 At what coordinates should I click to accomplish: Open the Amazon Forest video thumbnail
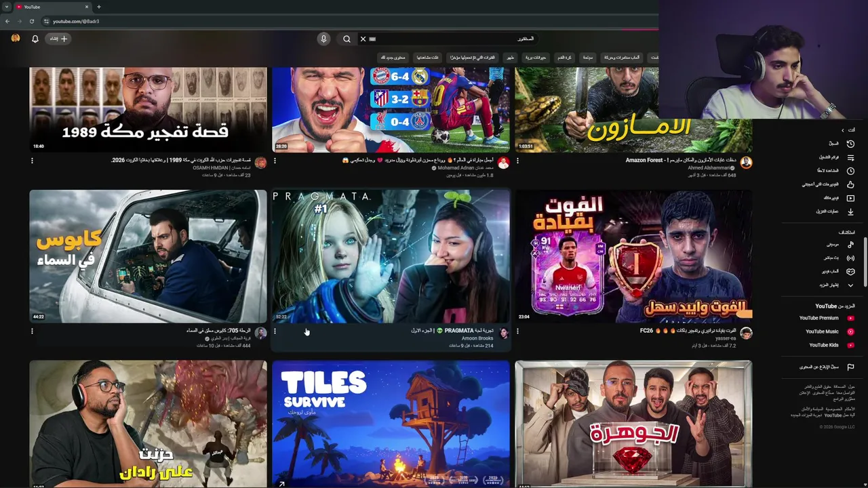(x=633, y=109)
